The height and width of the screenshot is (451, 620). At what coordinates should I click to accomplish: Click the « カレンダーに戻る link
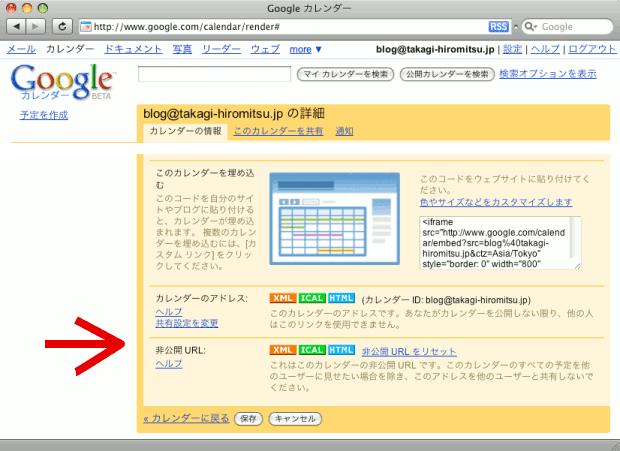(x=186, y=418)
